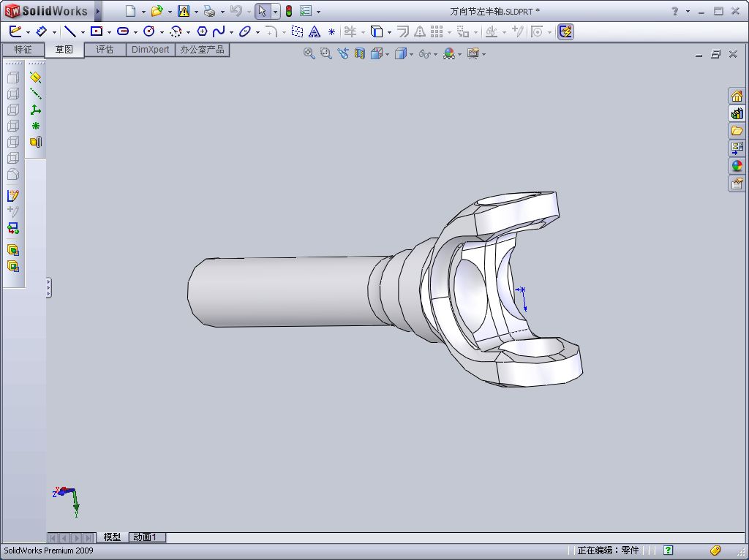
Task: Click the View Settings icon
Action: [x=473, y=53]
